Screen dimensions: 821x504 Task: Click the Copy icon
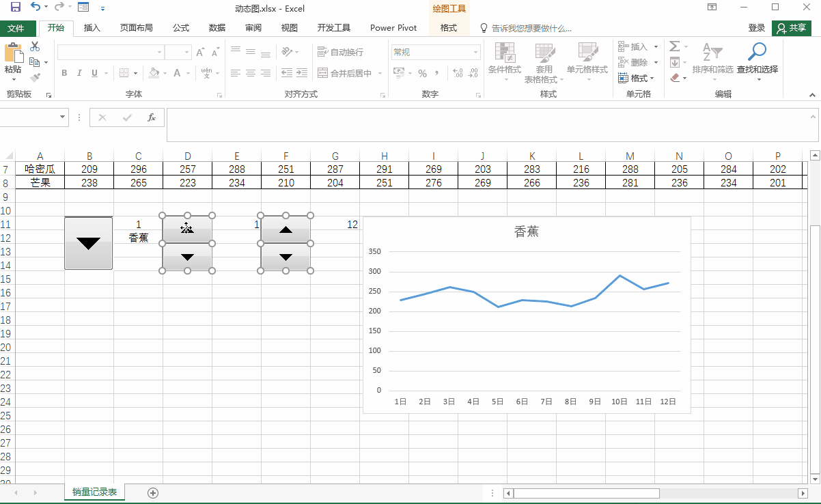(34, 62)
